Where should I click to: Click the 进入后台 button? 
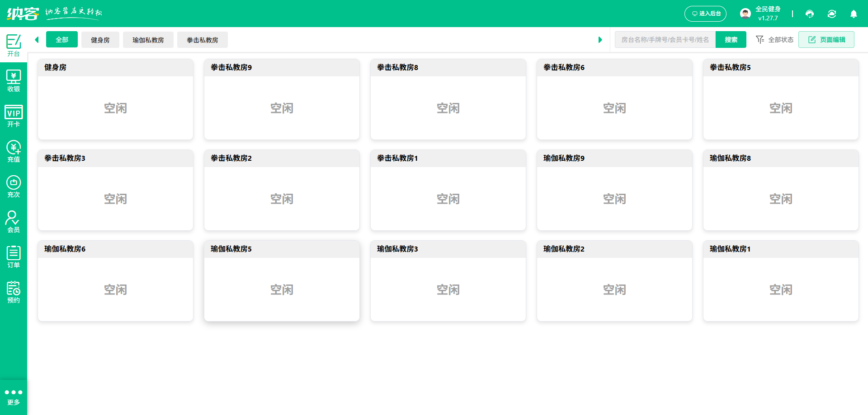click(x=705, y=14)
